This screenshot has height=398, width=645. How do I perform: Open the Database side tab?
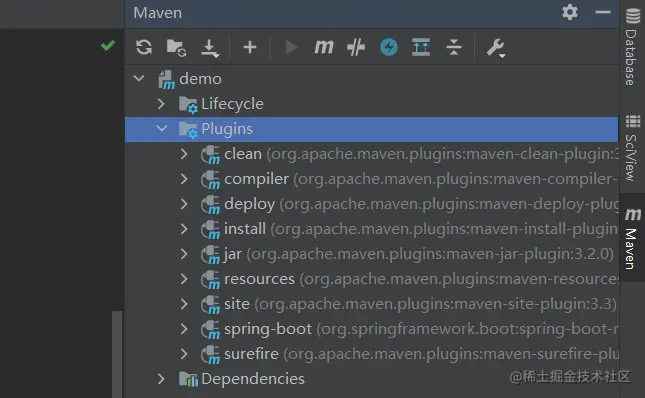tap(632, 47)
